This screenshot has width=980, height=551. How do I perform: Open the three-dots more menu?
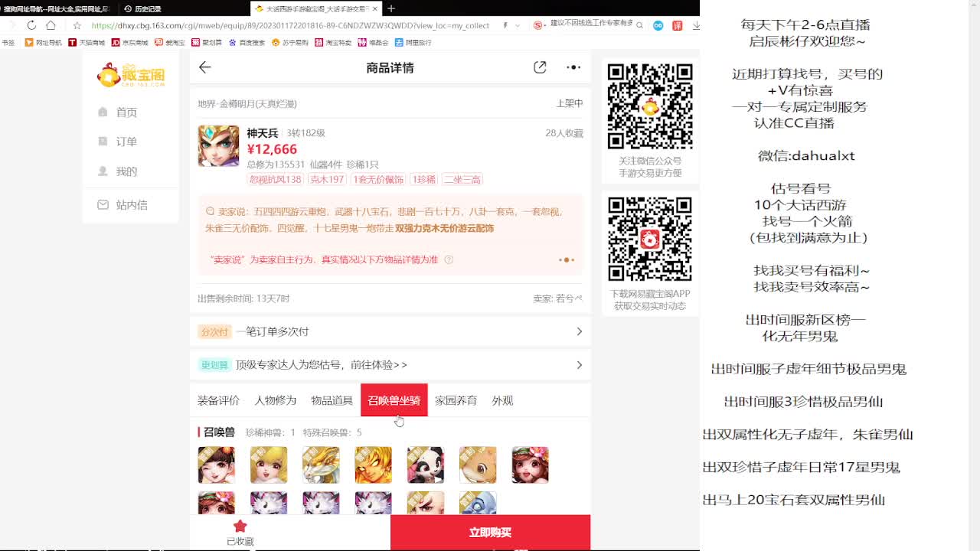(573, 67)
